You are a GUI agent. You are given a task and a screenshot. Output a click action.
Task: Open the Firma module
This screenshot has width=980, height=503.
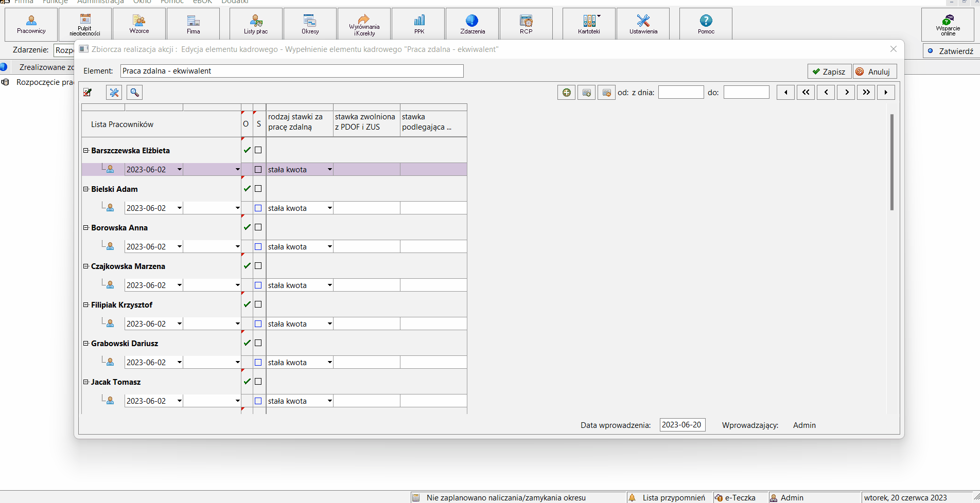click(193, 24)
